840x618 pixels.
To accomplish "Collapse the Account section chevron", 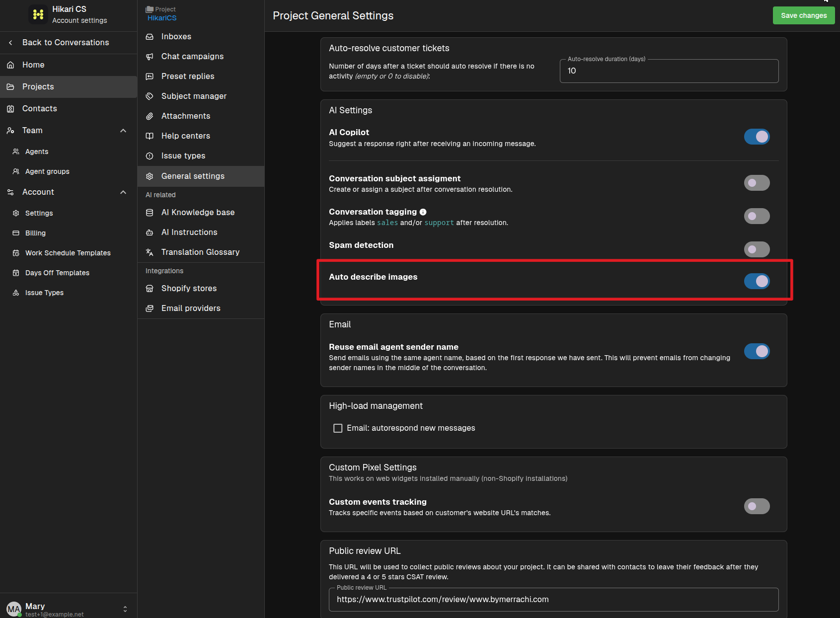I will pyautogui.click(x=123, y=192).
